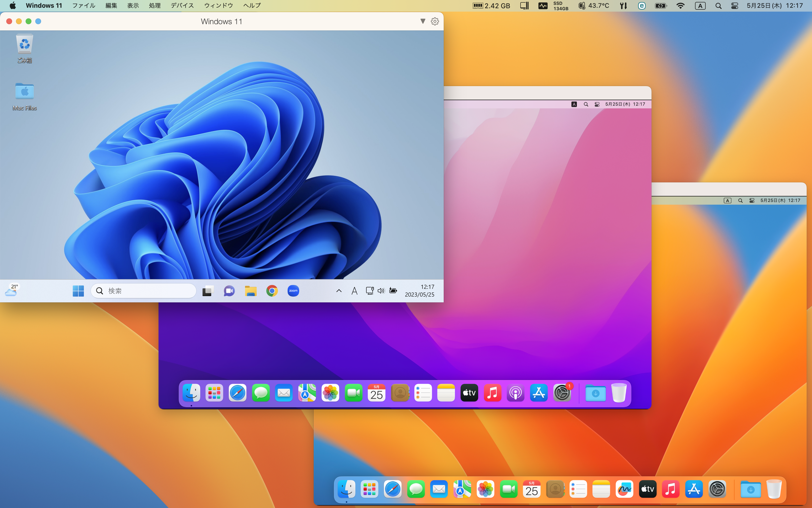
Task: Open the ウィンドウ menu
Action: pos(218,6)
